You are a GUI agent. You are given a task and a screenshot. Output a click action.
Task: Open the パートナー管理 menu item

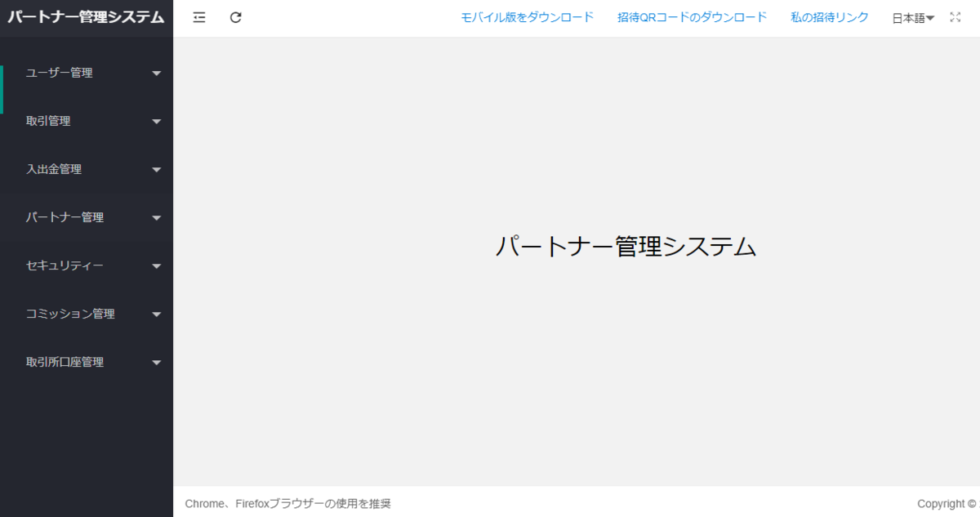click(87, 217)
